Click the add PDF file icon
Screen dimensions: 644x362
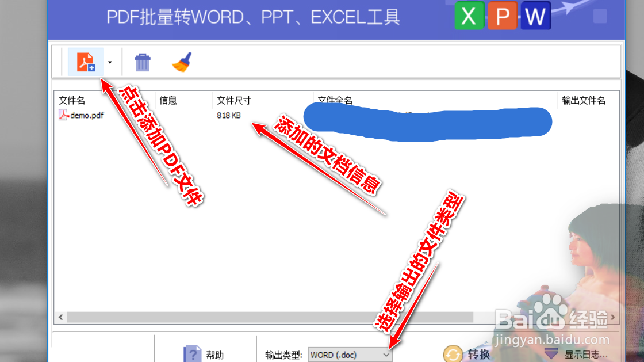pos(86,62)
